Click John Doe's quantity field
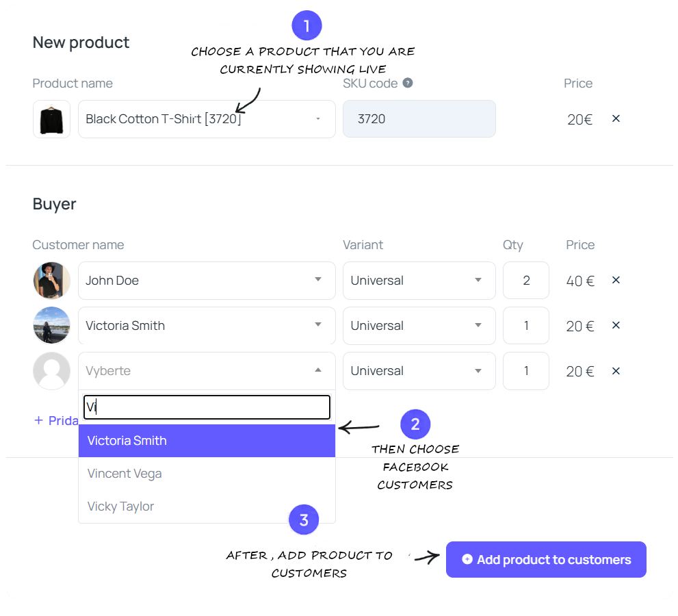Screen dimensions: 678x616 tap(525, 280)
